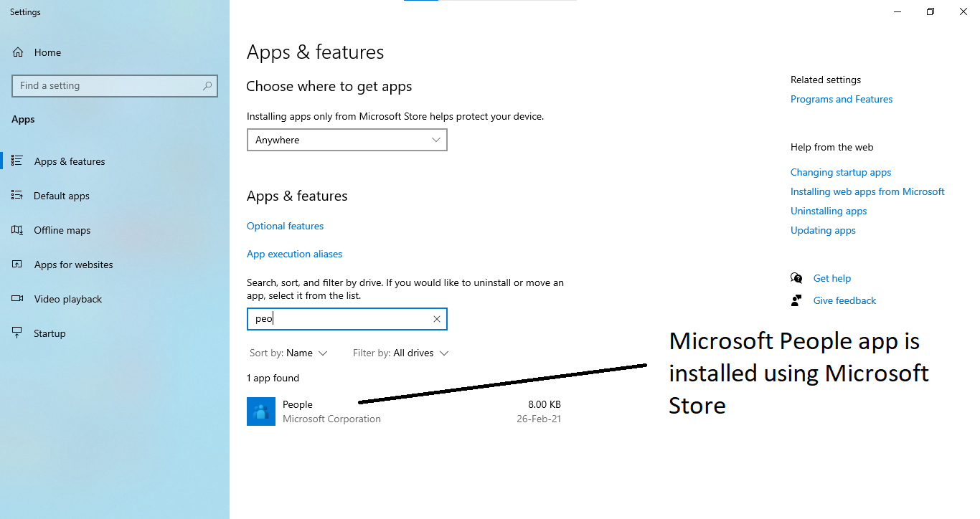Click the Apps for websites sidebar icon
The height and width of the screenshot is (519, 980).
pyautogui.click(x=17, y=264)
